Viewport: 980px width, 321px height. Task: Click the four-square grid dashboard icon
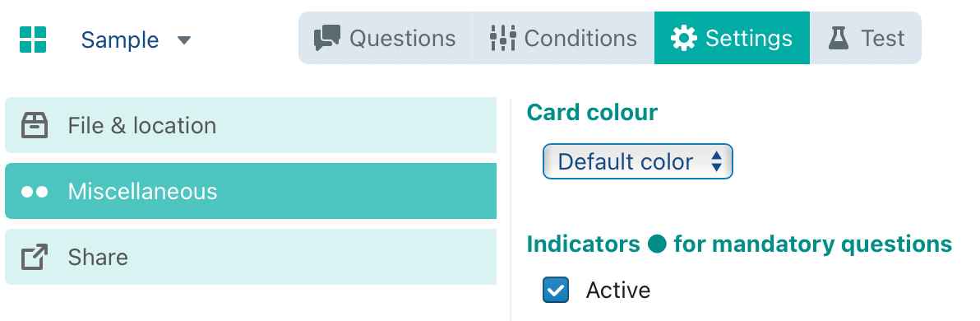[33, 40]
